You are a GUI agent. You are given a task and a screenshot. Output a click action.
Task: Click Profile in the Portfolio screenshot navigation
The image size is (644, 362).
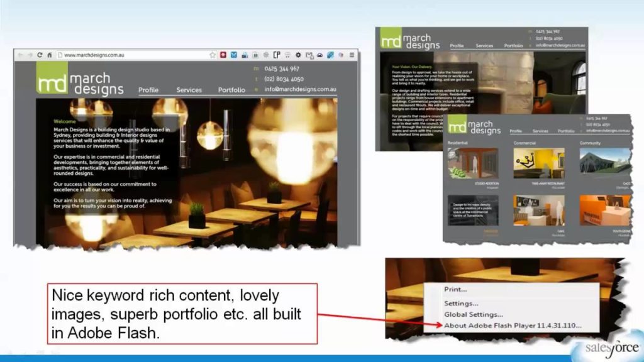pos(516,131)
